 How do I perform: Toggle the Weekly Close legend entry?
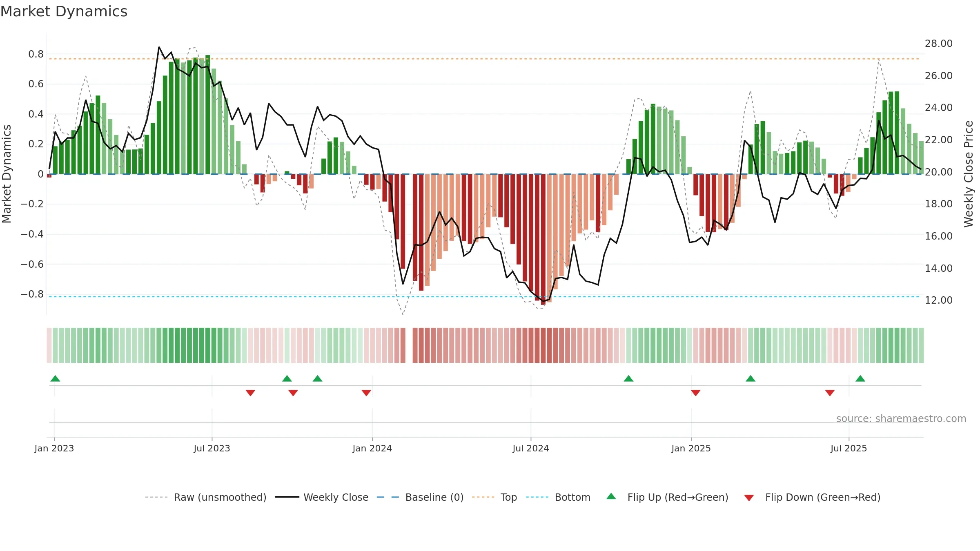322,497
